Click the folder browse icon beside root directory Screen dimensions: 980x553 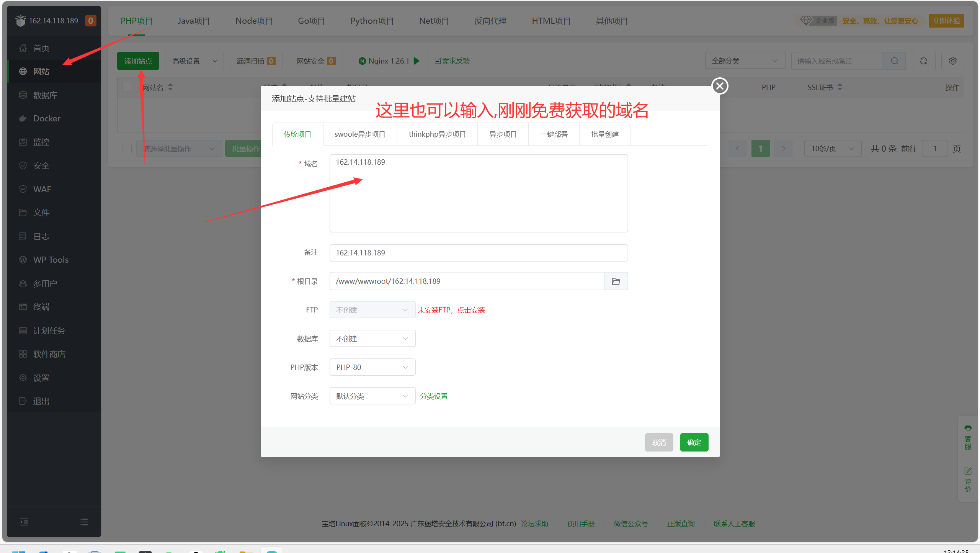tap(616, 281)
